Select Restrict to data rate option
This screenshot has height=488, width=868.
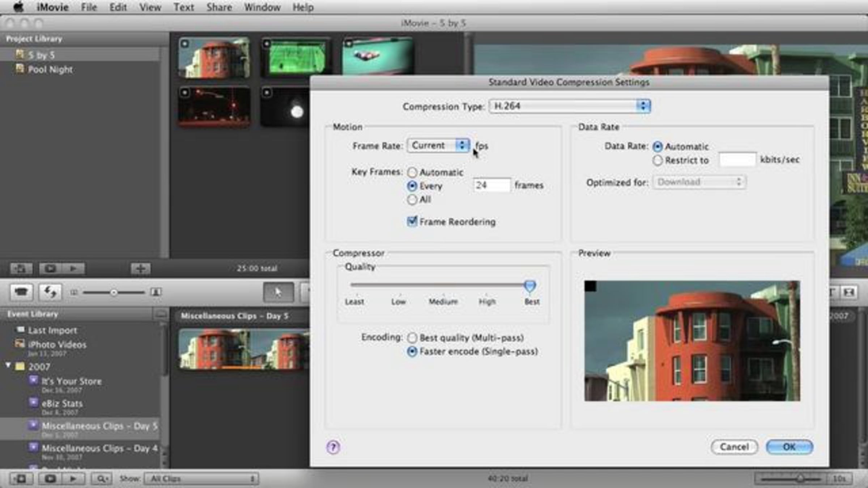658,160
